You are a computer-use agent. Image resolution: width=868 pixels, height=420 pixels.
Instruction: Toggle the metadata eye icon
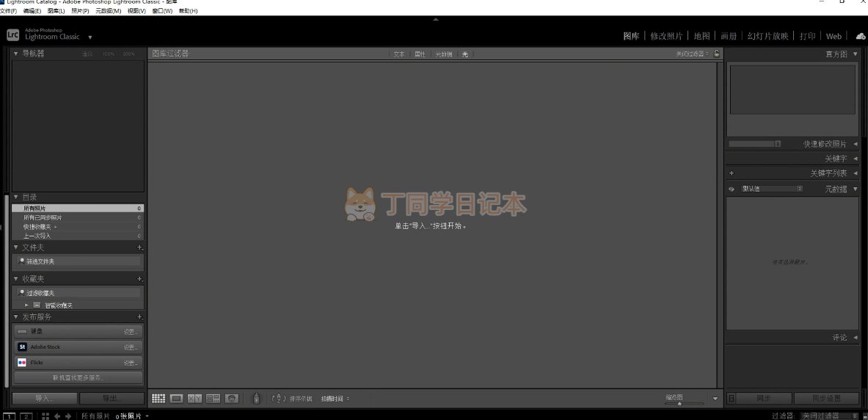732,189
